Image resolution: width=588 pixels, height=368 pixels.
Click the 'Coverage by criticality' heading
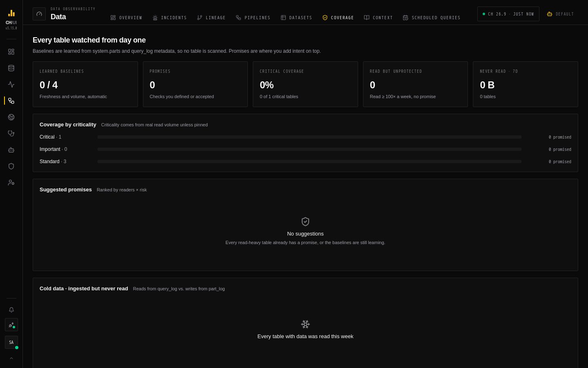pos(68,125)
